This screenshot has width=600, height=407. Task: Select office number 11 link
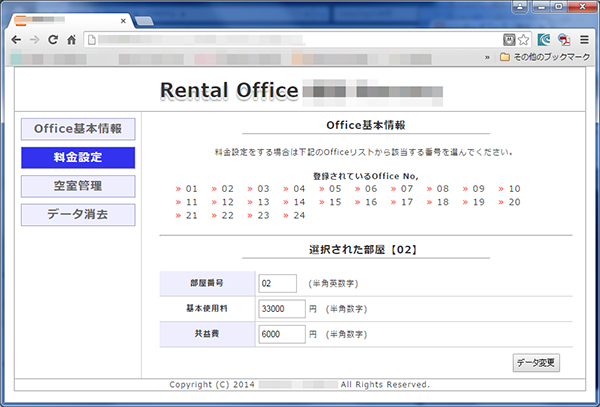pyautogui.click(x=187, y=202)
